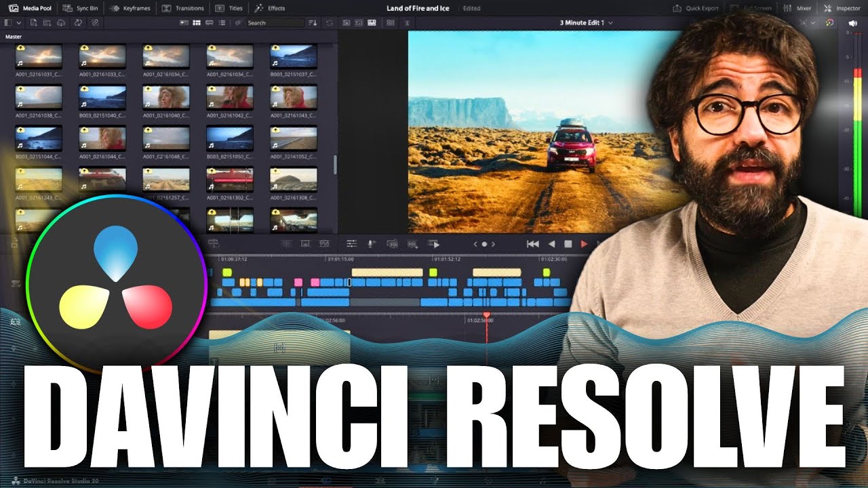
Task: Select clip thumbnail A001_02161038_C
Action: click(x=39, y=97)
